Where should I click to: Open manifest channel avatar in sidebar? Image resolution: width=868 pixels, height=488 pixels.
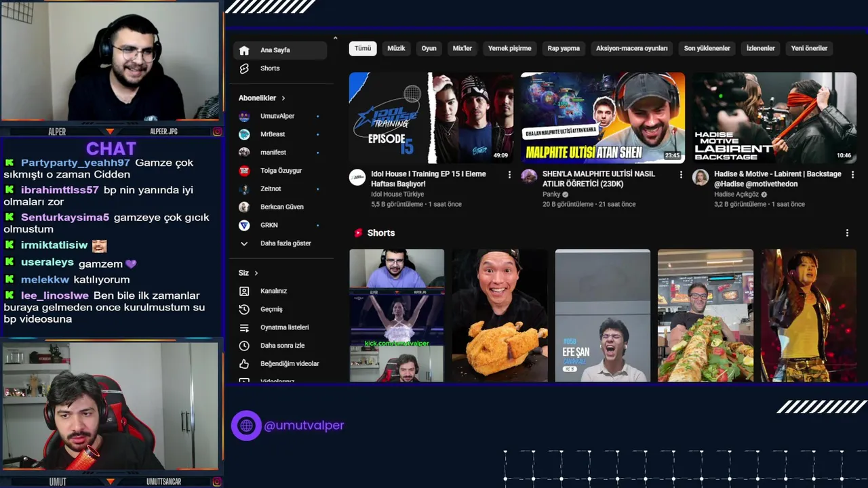[244, 152]
